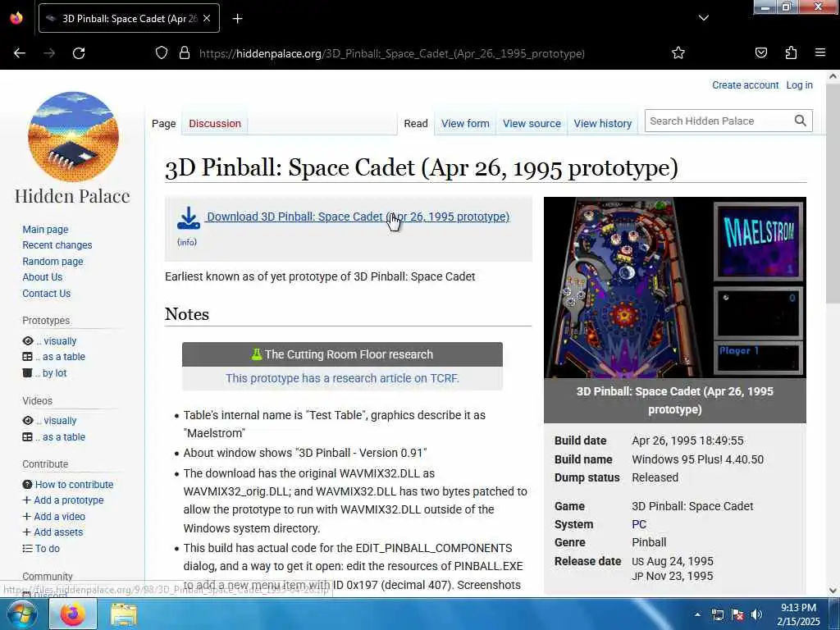Screen dimensions: 840x630
Task: Click Create account link
Action: point(745,85)
